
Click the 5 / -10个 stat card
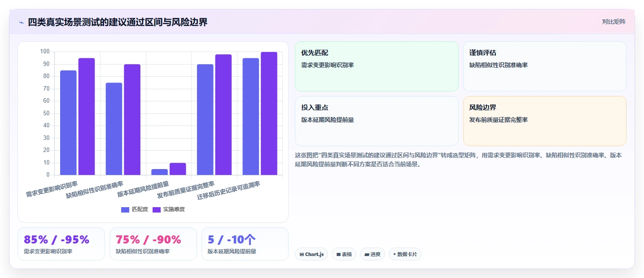tap(245, 244)
